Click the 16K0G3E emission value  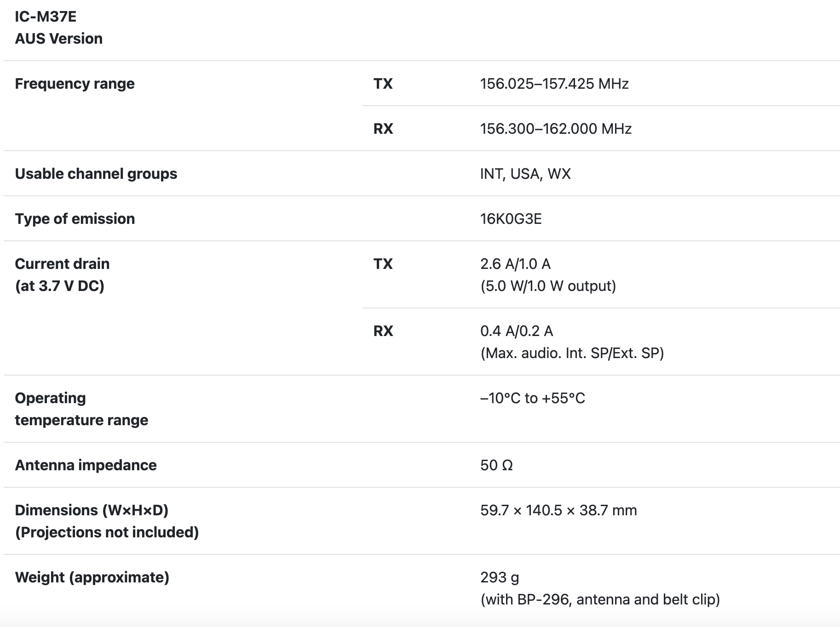(511, 219)
